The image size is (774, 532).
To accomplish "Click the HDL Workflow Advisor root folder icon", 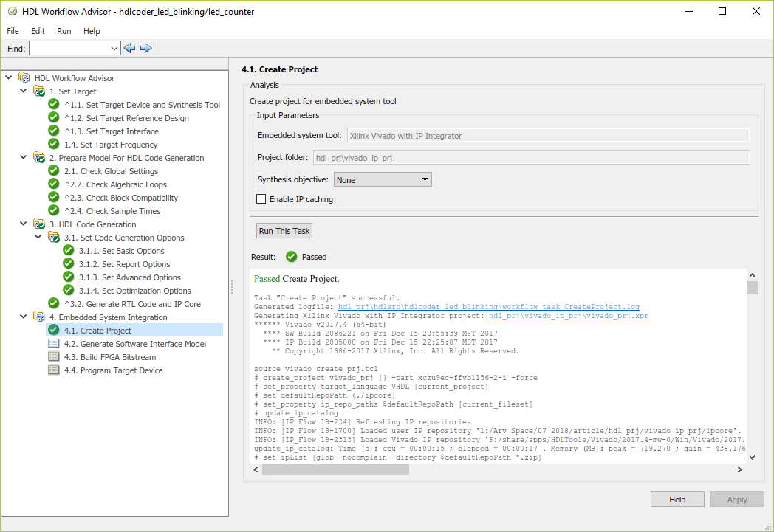I will [24, 78].
